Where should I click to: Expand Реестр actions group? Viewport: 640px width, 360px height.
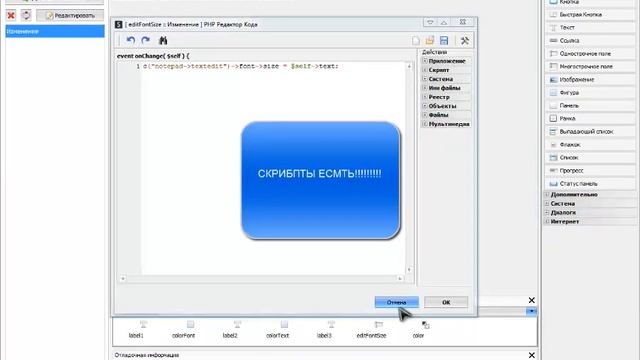(424, 97)
